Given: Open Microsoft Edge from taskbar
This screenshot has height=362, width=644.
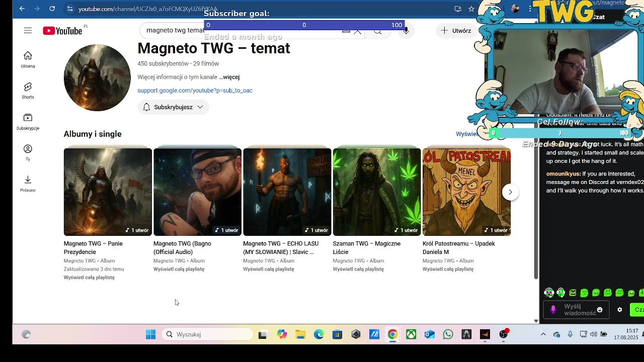Looking at the screenshot, I should coord(319,334).
